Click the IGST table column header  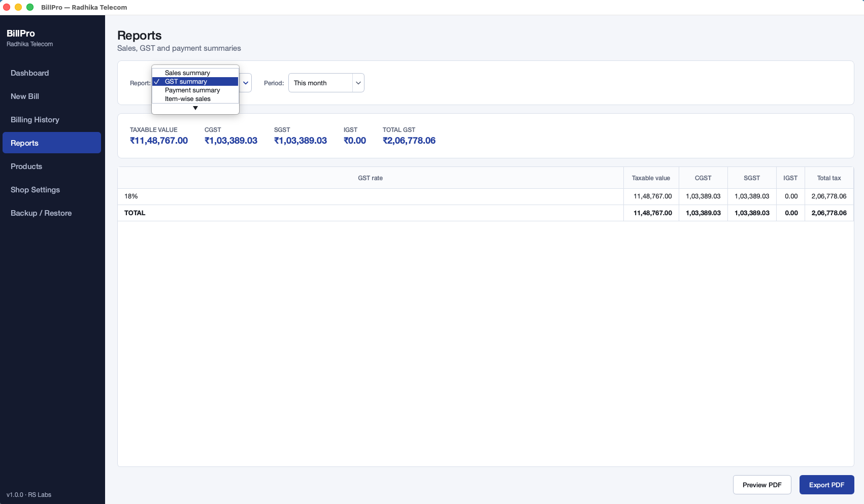pos(790,178)
